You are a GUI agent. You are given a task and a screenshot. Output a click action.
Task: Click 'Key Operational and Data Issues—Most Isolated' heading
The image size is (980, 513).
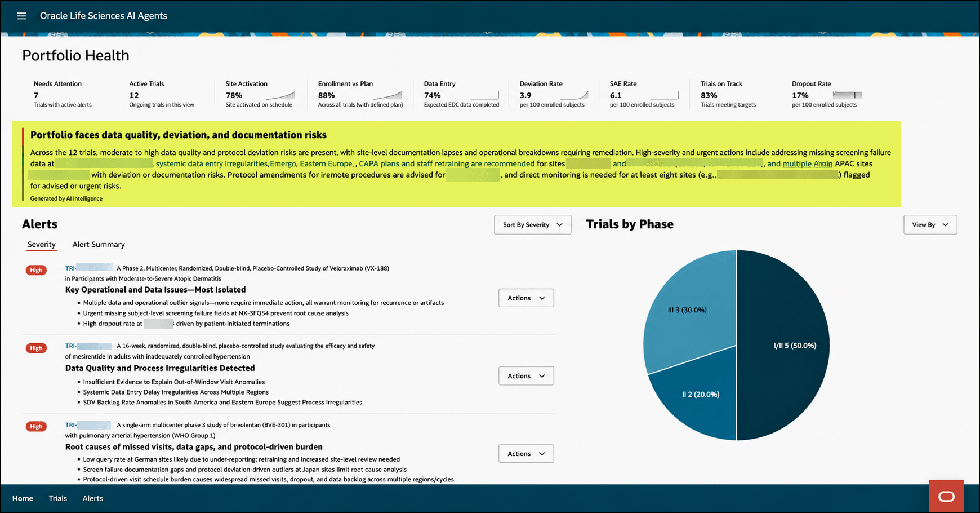[155, 290]
